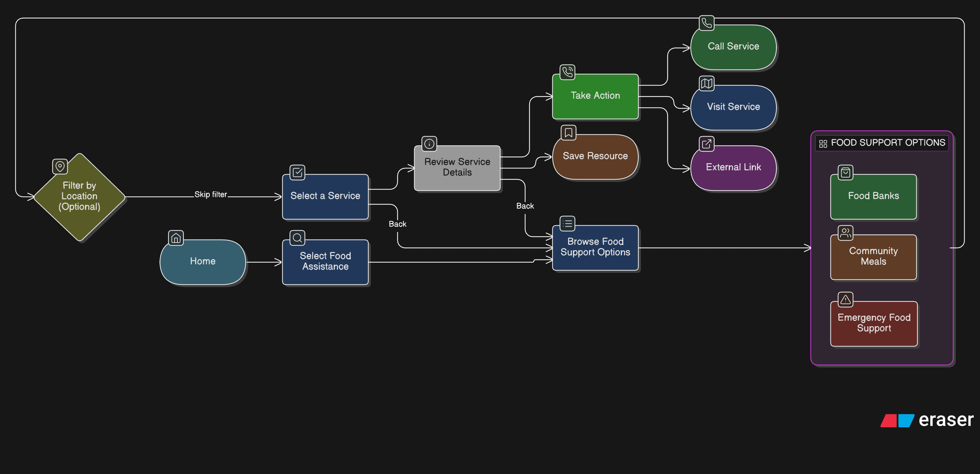Select the Take Action green node
The image size is (980, 474).
595,96
